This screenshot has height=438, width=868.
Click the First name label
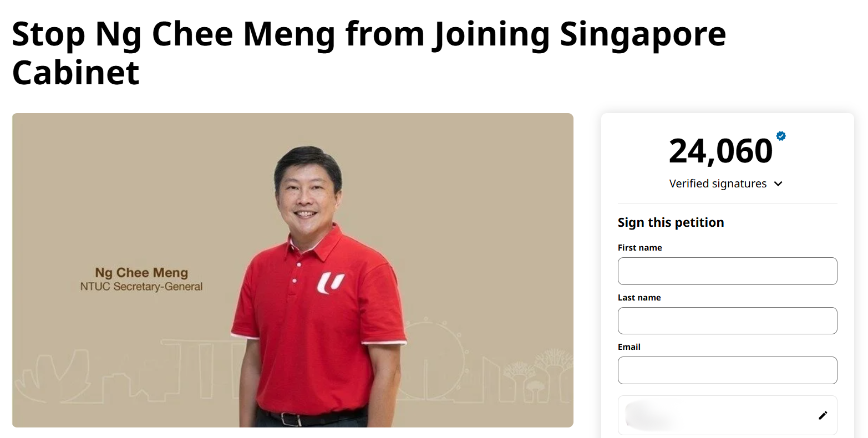pos(639,248)
